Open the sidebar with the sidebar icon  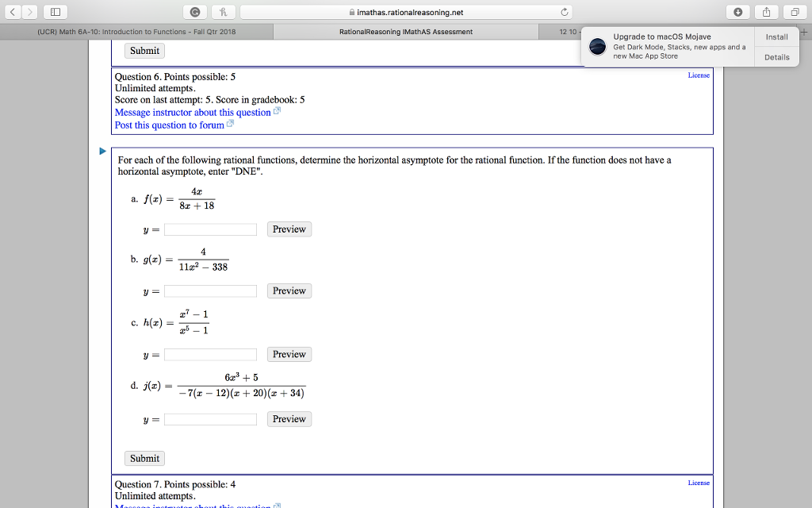(54, 11)
